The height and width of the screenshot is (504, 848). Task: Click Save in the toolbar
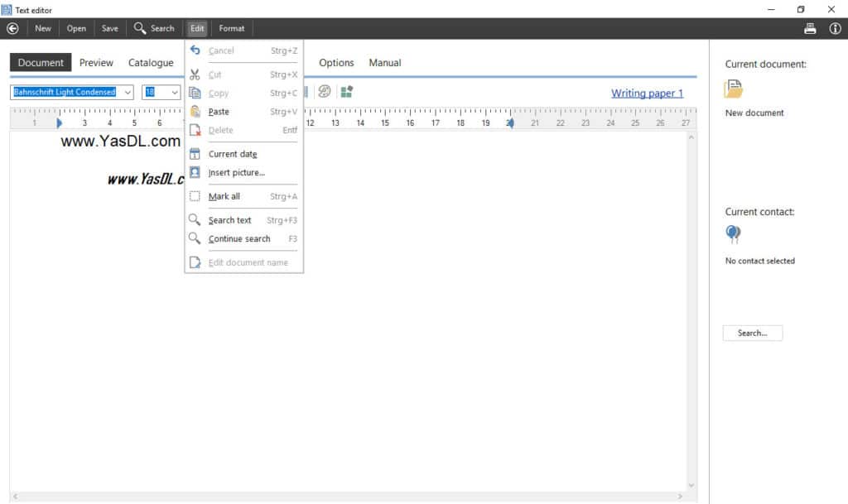coord(110,29)
